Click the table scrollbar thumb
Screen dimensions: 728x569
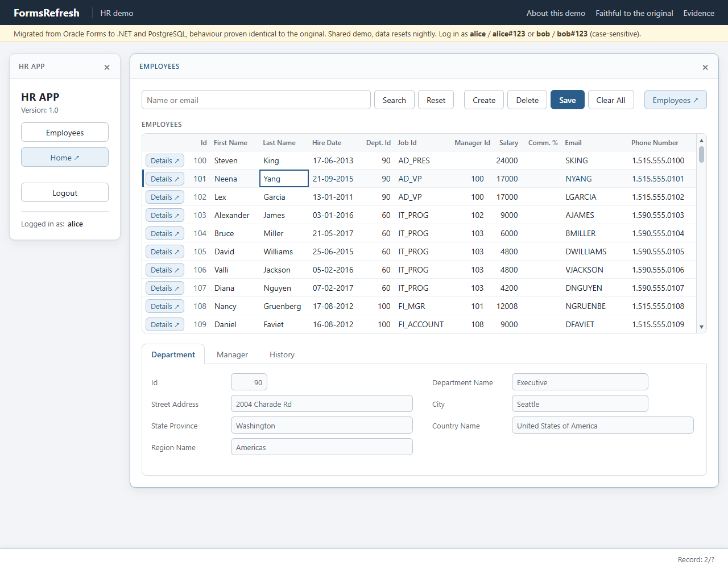[701, 154]
